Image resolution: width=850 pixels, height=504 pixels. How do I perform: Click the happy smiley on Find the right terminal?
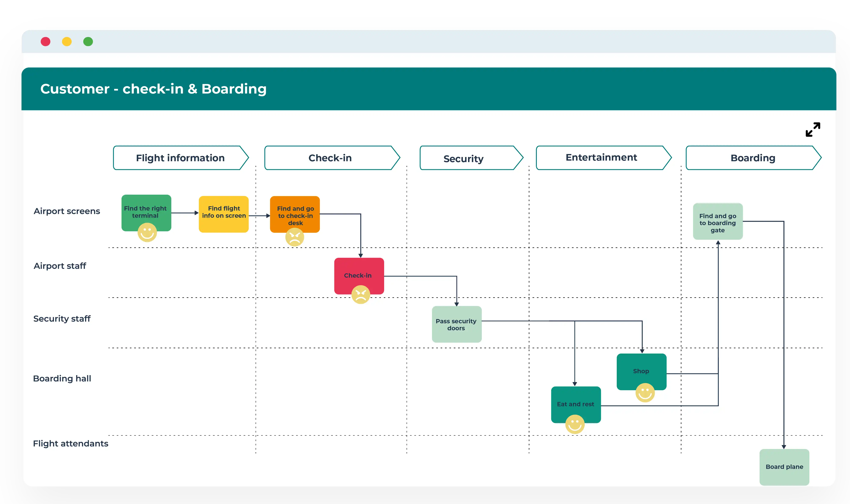(147, 232)
